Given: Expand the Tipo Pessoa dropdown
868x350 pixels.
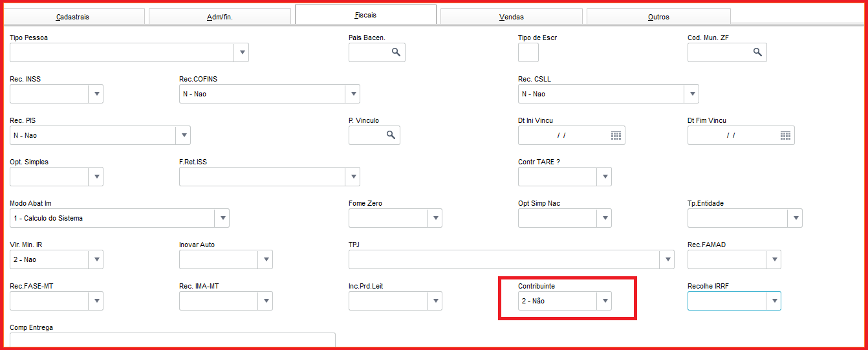Looking at the screenshot, I should (241, 52).
